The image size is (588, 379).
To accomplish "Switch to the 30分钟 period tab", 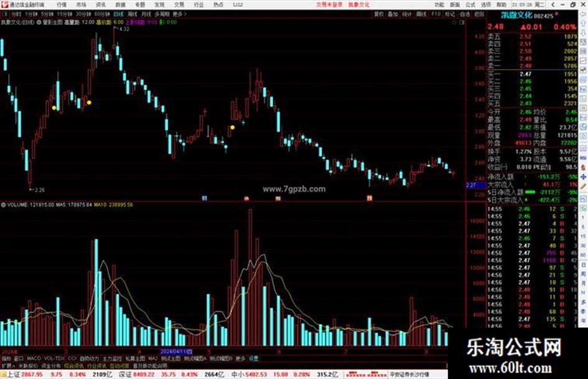I will (83, 14).
